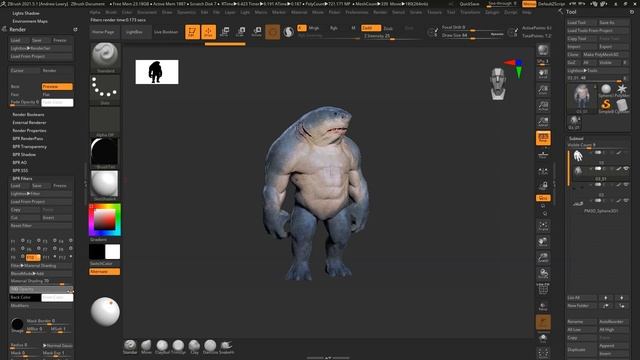Screen dimensions: 640x360
Task: Open the Filter Material Shading dropdown
Action: (x=41, y=266)
